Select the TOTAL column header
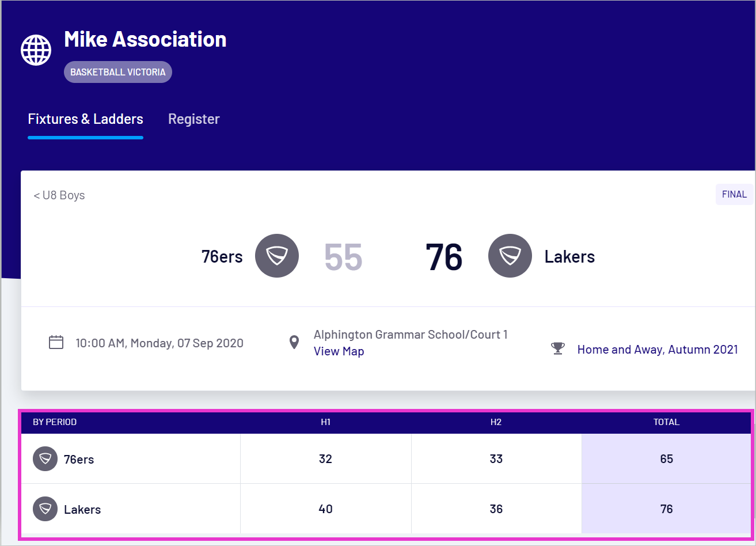Image resolution: width=756 pixels, height=546 pixels. 666,422
